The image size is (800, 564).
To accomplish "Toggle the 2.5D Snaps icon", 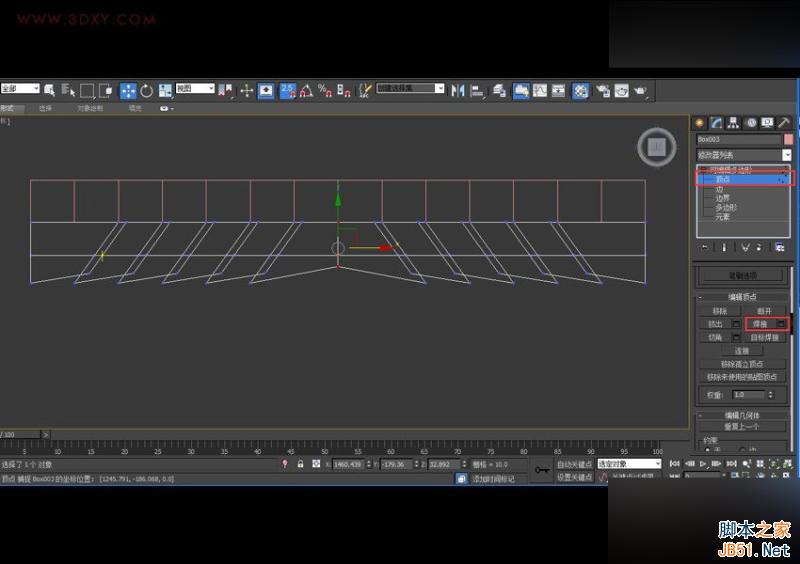I will tap(288, 90).
